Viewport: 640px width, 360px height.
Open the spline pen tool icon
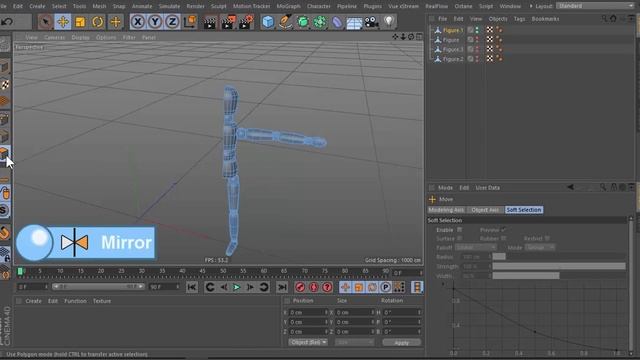[x=285, y=22]
